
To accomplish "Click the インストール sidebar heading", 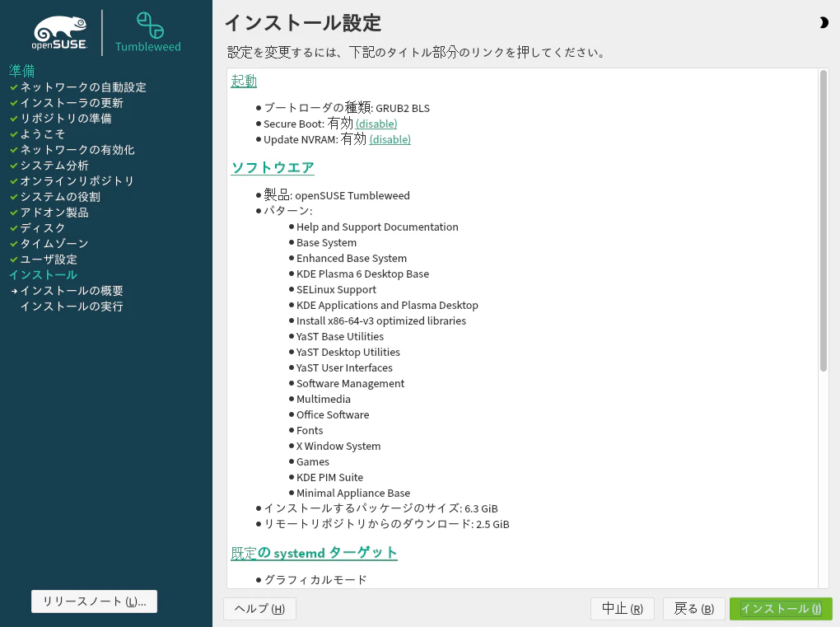I will (x=43, y=275).
